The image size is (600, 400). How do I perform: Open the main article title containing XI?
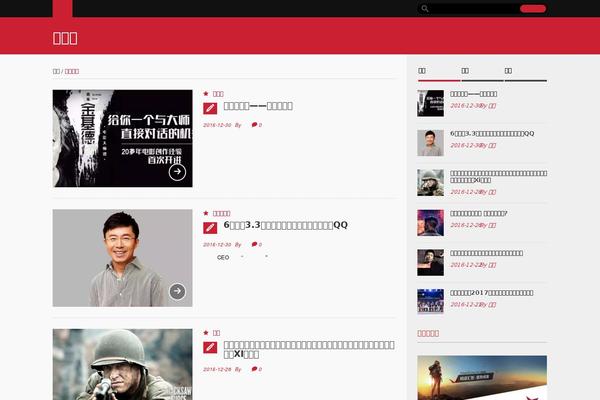click(x=309, y=349)
